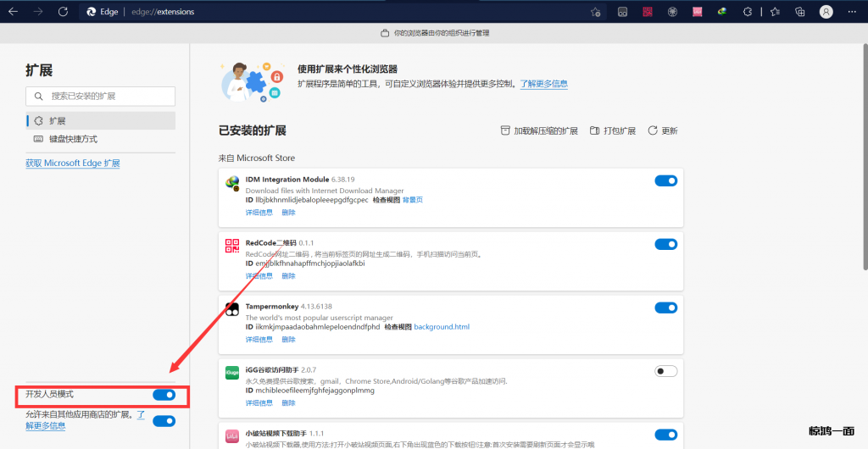Select 扩展 in the sidebar
Image resolution: width=868 pixels, height=449 pixels.
pyautogui.click(x=57, y=121)
